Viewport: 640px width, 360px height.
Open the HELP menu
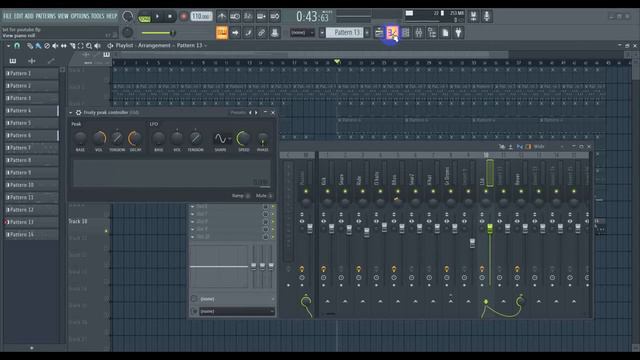coord(111,16)
